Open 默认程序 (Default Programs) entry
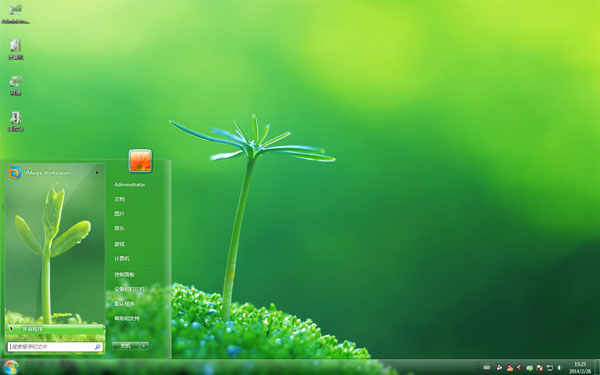Image resolution: width=600 pixels, height=375 pixels. (x=124, y=304)
